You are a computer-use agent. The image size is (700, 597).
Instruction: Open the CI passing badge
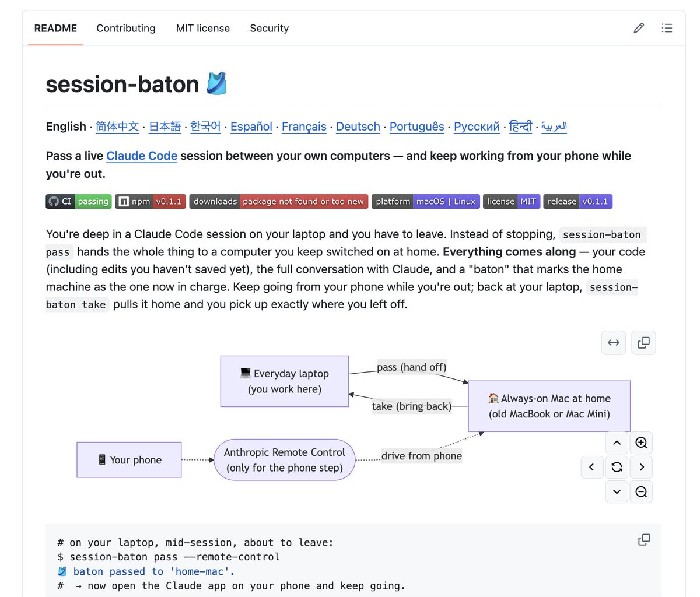(79, 202)
